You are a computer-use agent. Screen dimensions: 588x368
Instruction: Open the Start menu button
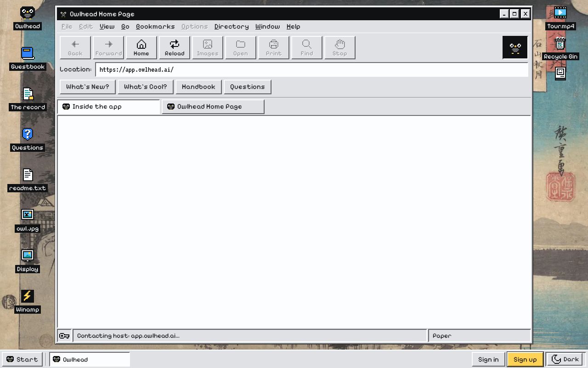(22, 359)
